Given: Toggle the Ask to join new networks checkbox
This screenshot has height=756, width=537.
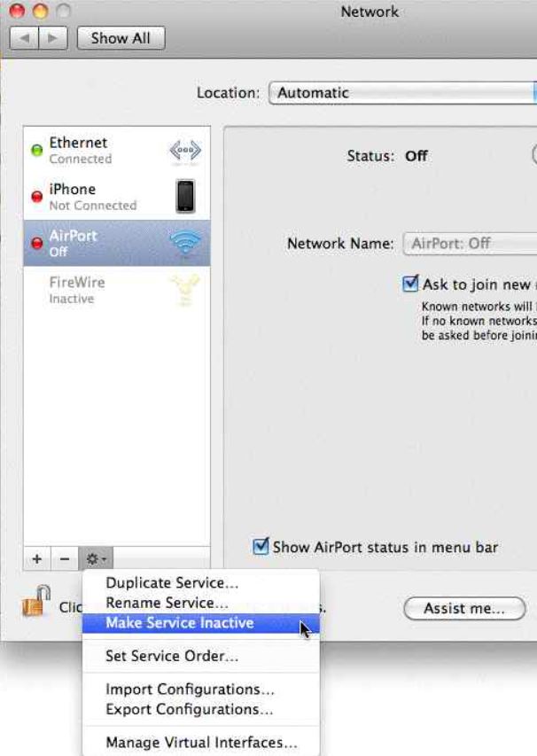Looking at the screenshot, I should [410, 284].
